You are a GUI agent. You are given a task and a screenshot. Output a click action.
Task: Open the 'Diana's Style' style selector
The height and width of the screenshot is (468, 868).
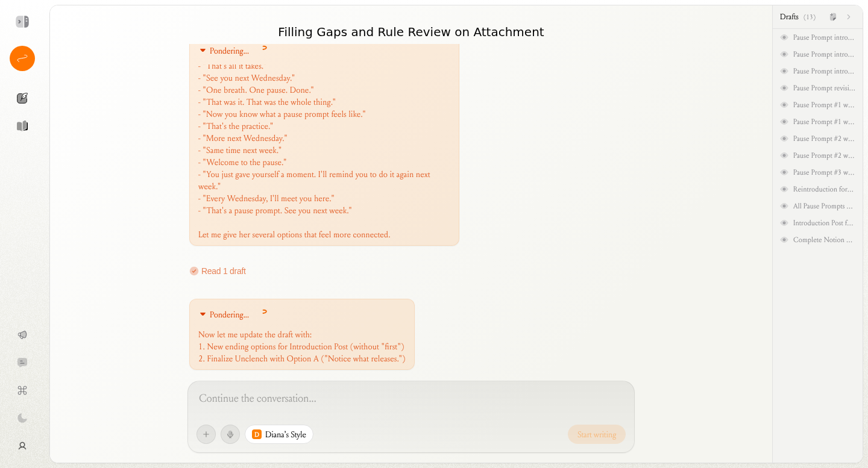(x=279, y=434)
